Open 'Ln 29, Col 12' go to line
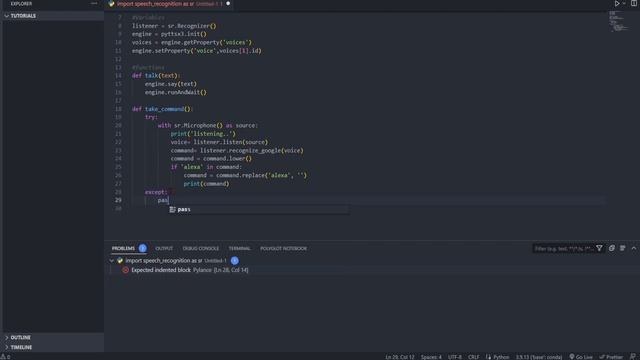The height and width of the screenshot is (360, 640). click(400, 357)
